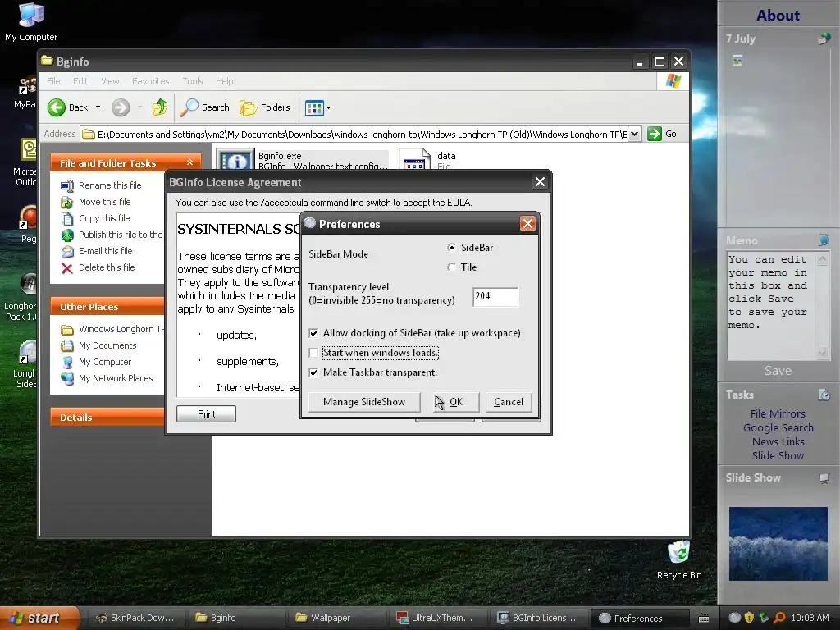This screenshot has width=840, height=630.
Task: Open Windows Longhorn TP folder link
Action: (121, 330)
